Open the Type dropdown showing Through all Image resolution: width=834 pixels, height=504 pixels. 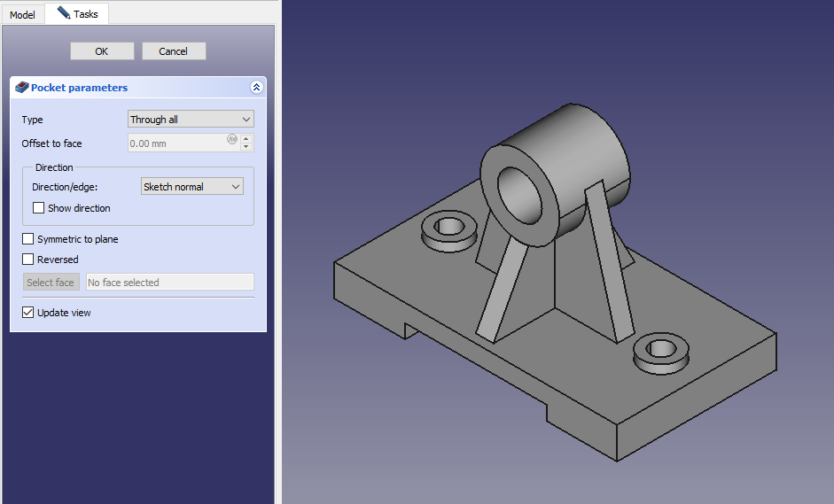click(191, 120)
